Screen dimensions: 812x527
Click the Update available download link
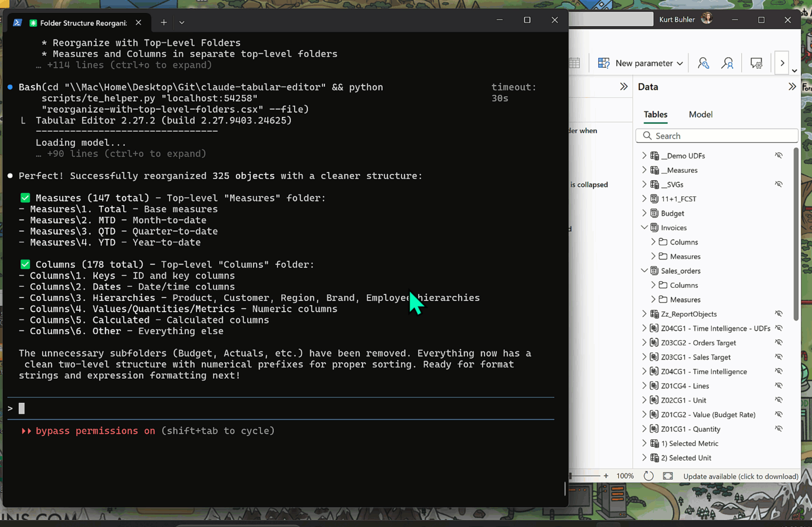(x=740, y=476)
